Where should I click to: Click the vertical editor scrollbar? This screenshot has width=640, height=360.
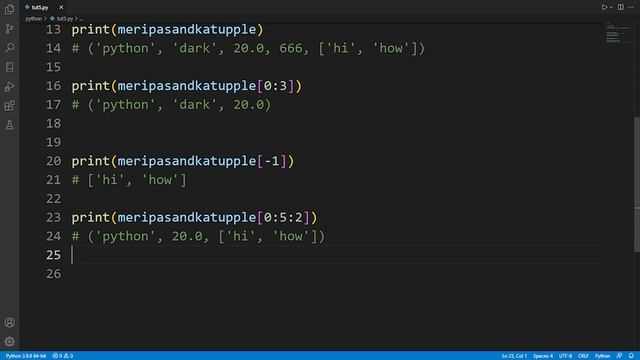[x=637, y=184]
